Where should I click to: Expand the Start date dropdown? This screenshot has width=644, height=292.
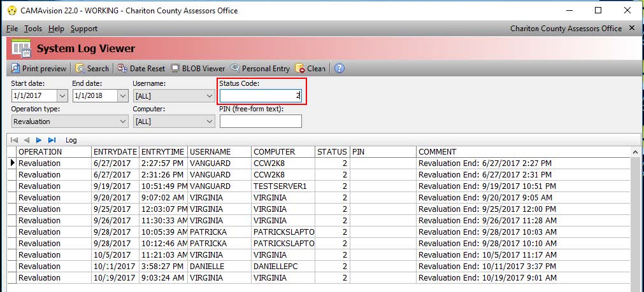pyautogui.click(x=62, y=96)
